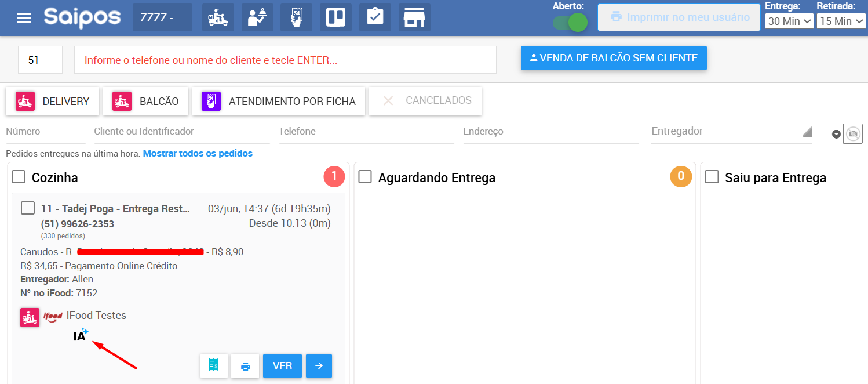Advance order 11 with arrow button
The width and height of the screenshot is (868, 384).
click(319, 366)
